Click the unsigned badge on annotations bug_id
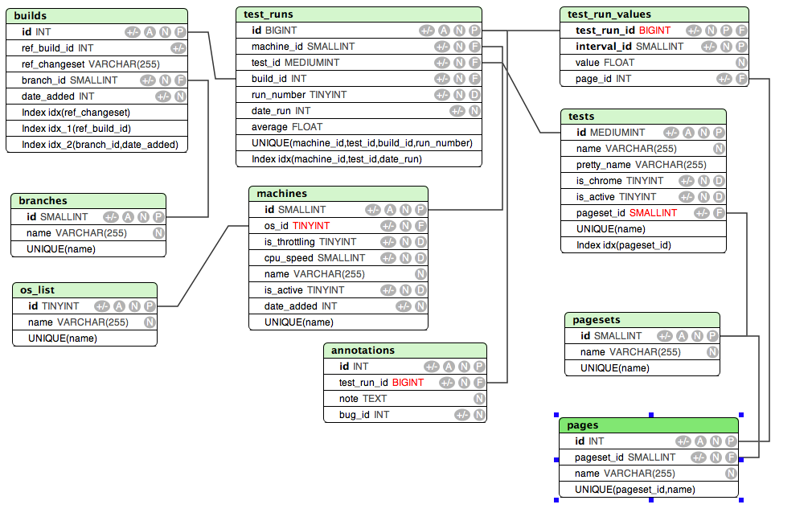The height and width of the screenshot is (525, 812). 462,415
